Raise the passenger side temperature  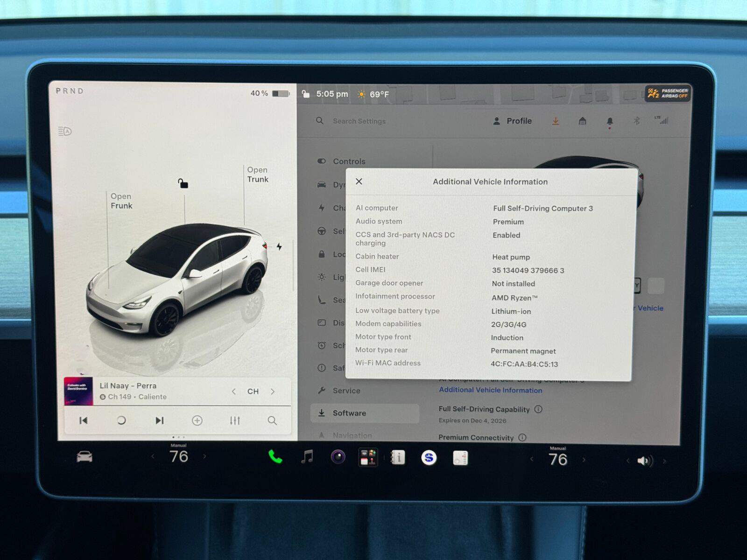584,460
